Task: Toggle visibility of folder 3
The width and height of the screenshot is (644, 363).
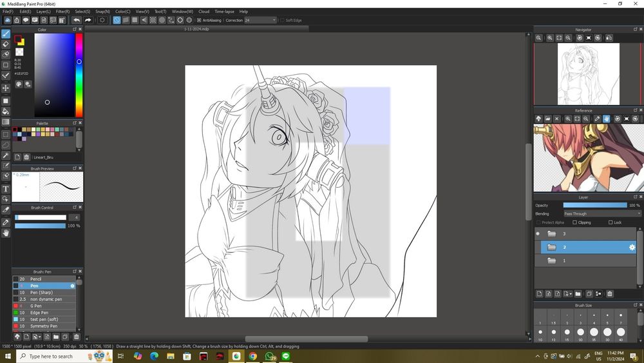Action: pos(538,233)
